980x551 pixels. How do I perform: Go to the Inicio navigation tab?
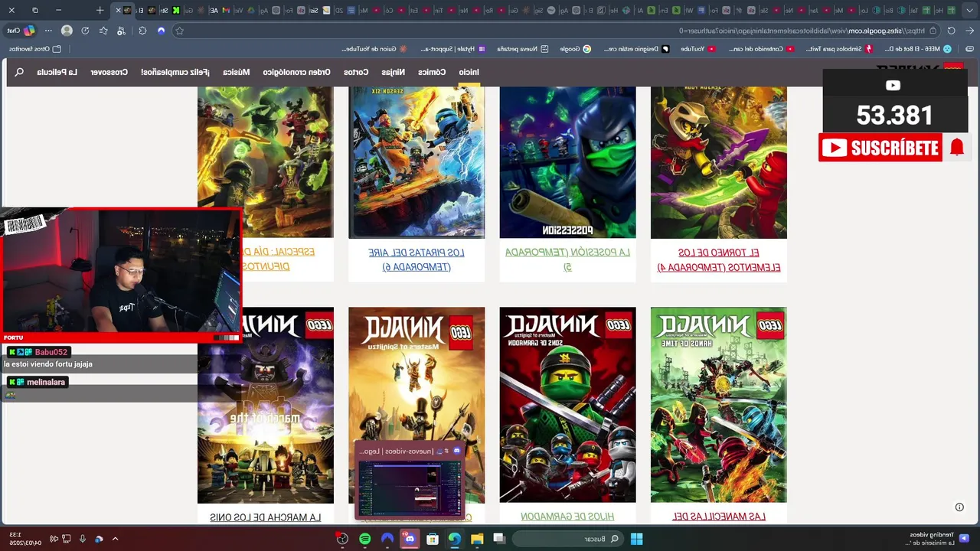point(469,72)
